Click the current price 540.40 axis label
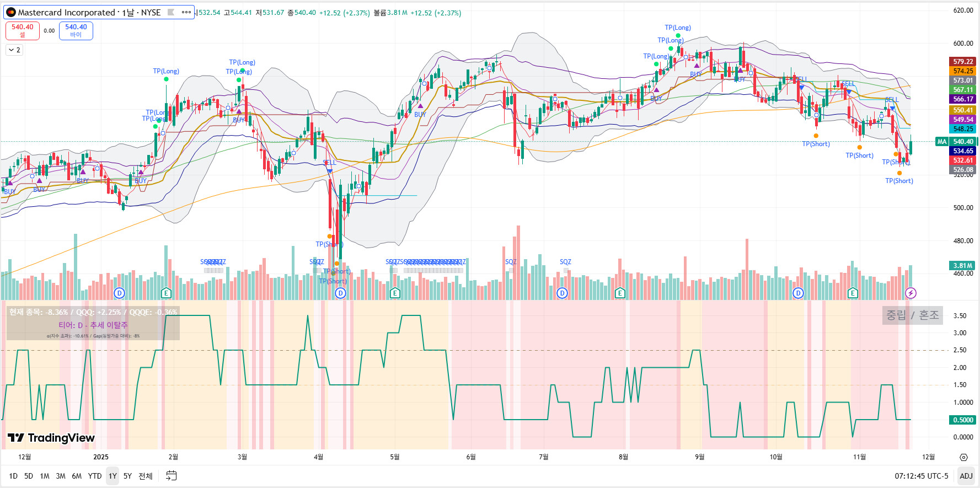Viewport: 980px width, 488px height. pos(963,142)
